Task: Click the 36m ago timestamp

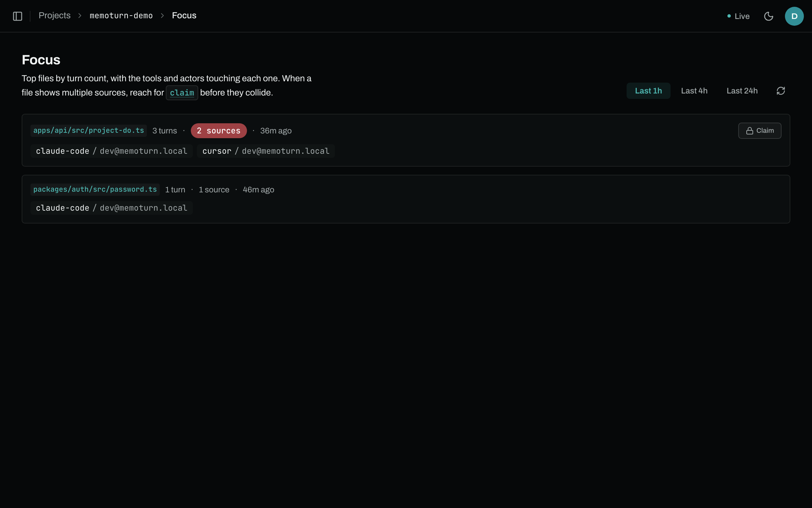Action: pyautogui.click(x=276, y=131)
